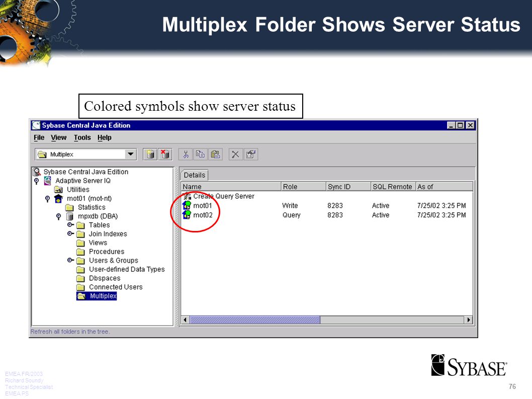This screenshot has height=399, width=532.
Task: Select the Procedures tree item
Action: click(x=107, y=252)
